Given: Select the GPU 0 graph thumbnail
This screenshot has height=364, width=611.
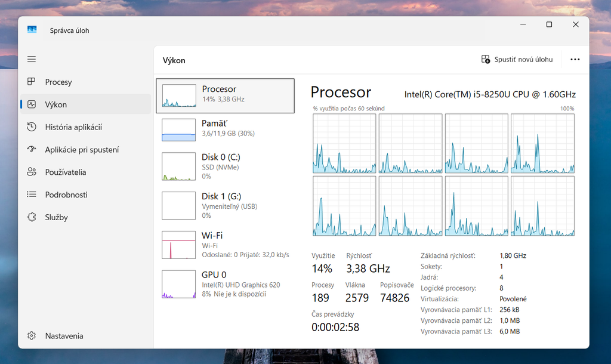Looking at the screenshot, I should pos(178,284).
